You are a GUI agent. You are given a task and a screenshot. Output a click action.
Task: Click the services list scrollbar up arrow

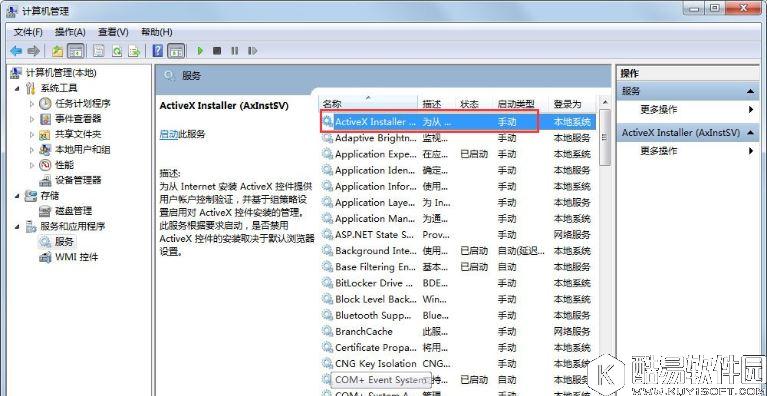click(605, 102)
